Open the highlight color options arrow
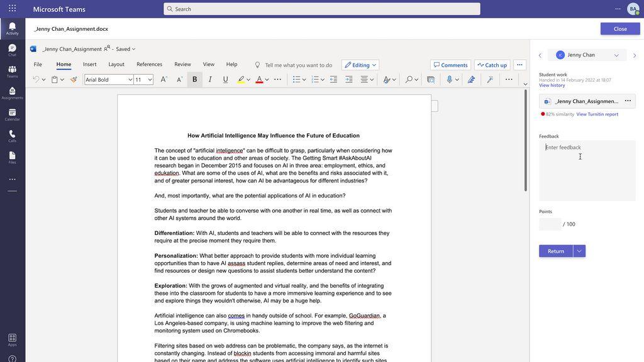Image resolution: width=644 pixels, height=362 pixels. coord(248,80)
